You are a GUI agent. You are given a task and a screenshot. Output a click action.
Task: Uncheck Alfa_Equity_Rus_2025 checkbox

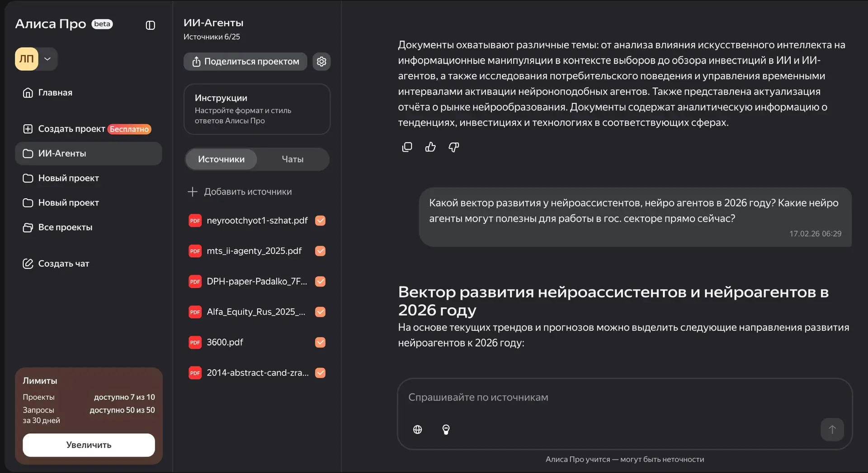tap(320, 312)
